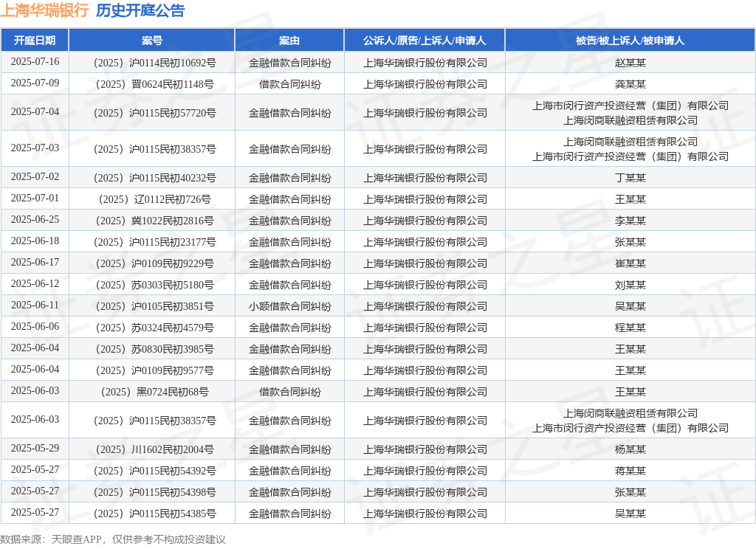
Task: Click defendant 崔某某
Action: (x=630, y=263)
